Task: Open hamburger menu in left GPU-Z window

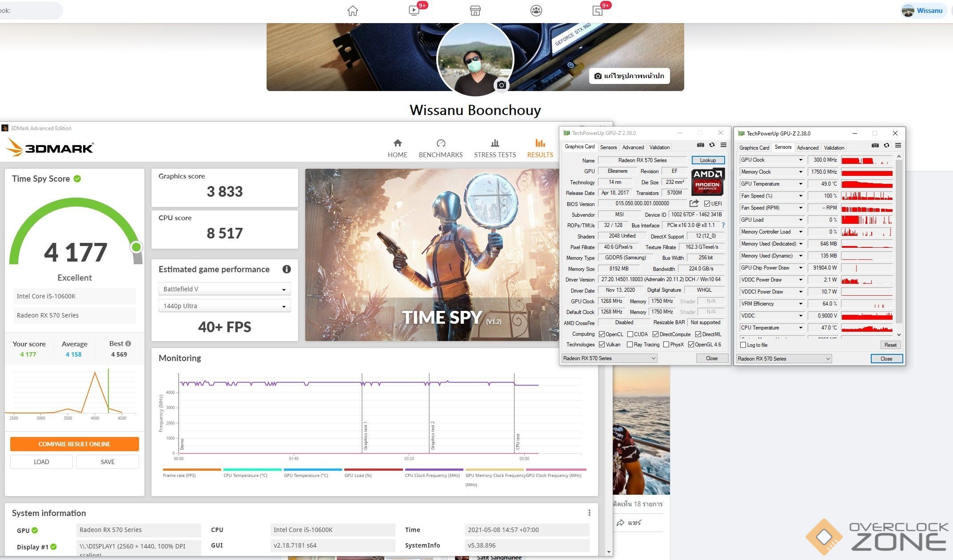Action: [x=723, y=145]
